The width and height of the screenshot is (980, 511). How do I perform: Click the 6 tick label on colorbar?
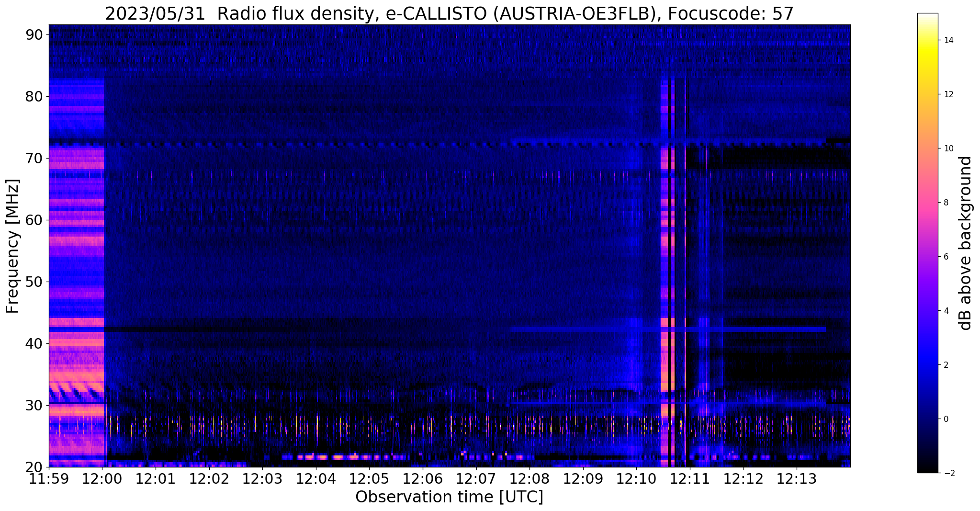pyautogui.click(x=945, y=257)
